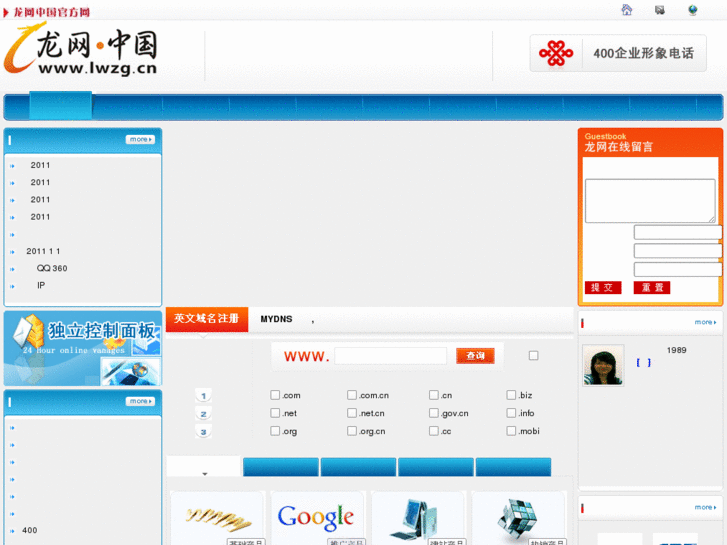Click the guestbook message text area

point(650,201)
